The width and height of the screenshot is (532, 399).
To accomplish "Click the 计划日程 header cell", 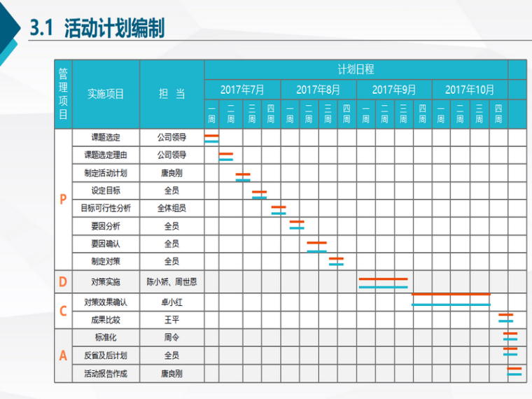I will click(x=356, y=69).
